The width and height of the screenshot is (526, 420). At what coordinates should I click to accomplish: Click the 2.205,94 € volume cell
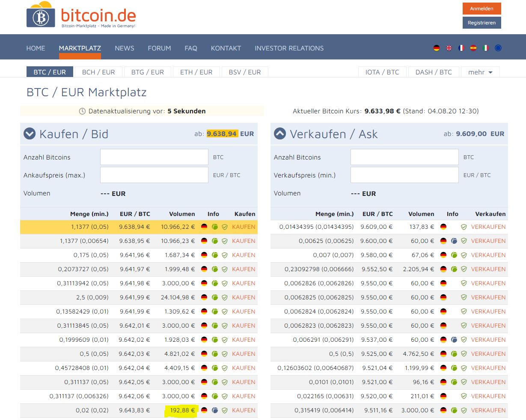click(418, 269)
